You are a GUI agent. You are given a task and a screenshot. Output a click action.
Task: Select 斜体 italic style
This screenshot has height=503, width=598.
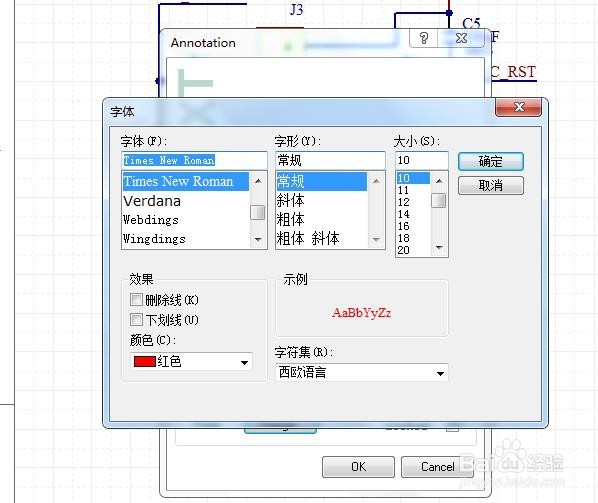[322, 201]
